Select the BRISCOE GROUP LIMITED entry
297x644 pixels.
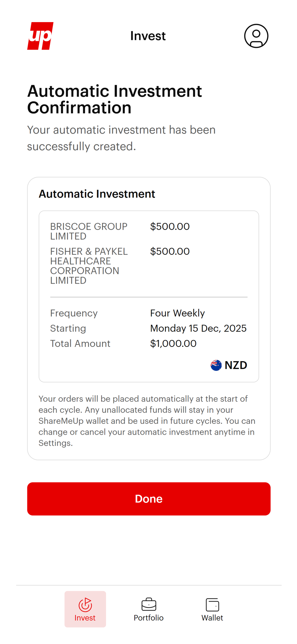88,231
